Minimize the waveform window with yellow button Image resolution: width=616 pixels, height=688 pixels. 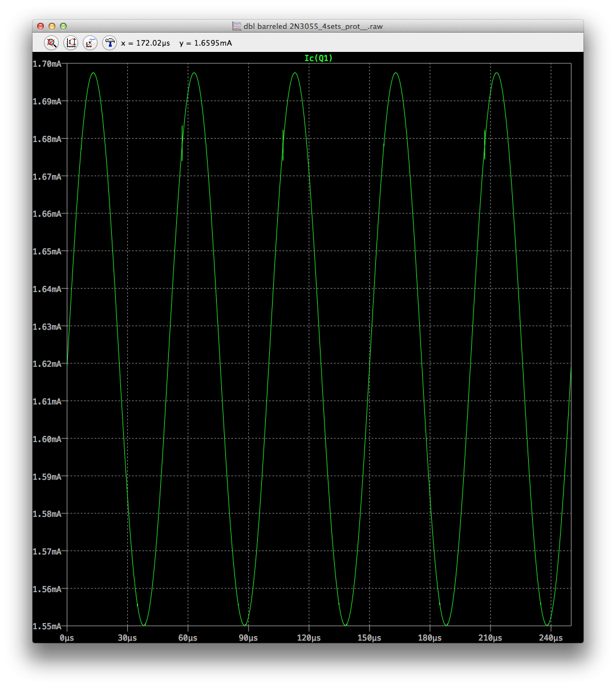tap(52, 26)
